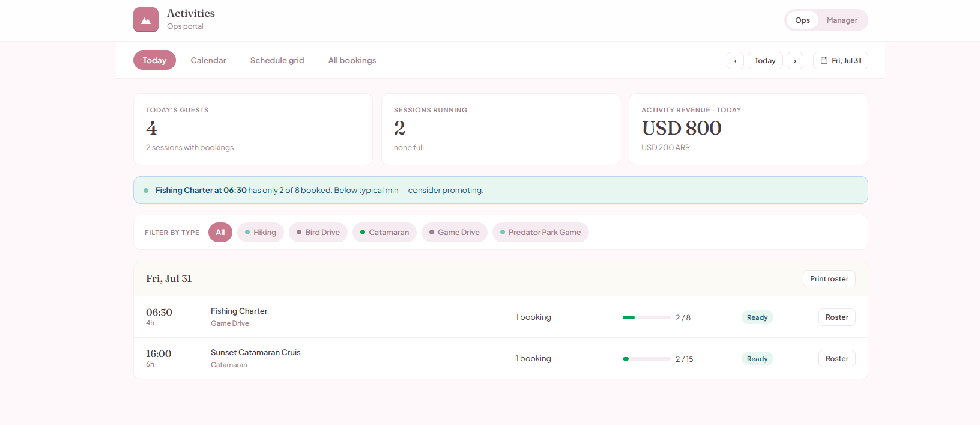
Task: Click the Today's Guests stat card
Action: click(x=253, y=129)
